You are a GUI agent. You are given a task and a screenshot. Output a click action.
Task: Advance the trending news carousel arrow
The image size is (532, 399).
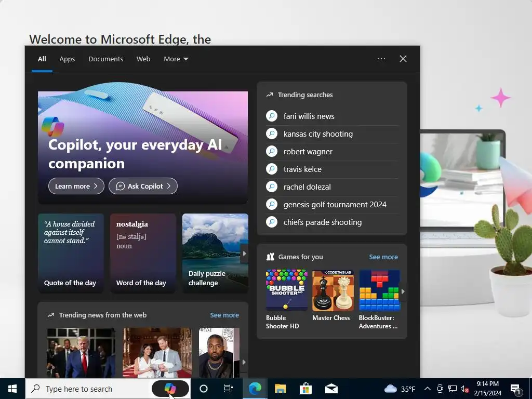(x=244, y=362)
